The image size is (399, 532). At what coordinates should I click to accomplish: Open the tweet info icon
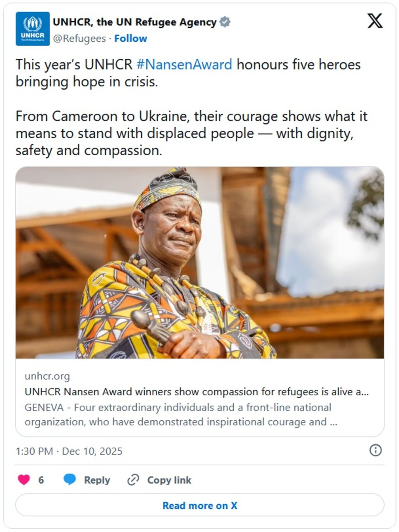coord(375,450)
